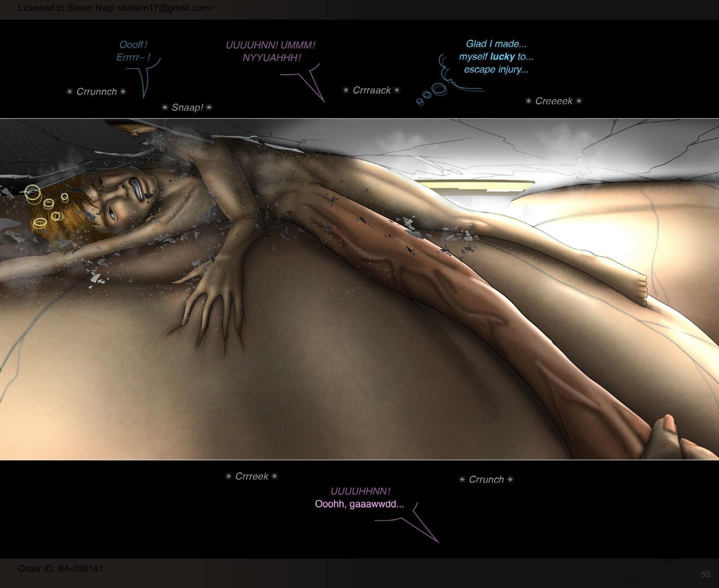
Task: Click the "Ooohh, gaaawwdd..." speech text
Action: click(x=359, y=504)
